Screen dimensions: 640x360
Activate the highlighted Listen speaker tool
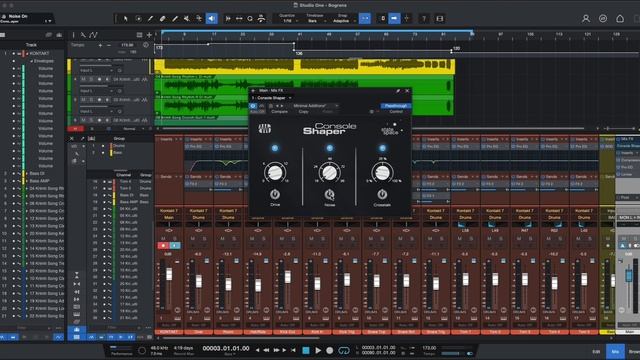pyautogui.click(x=211, y=18)
